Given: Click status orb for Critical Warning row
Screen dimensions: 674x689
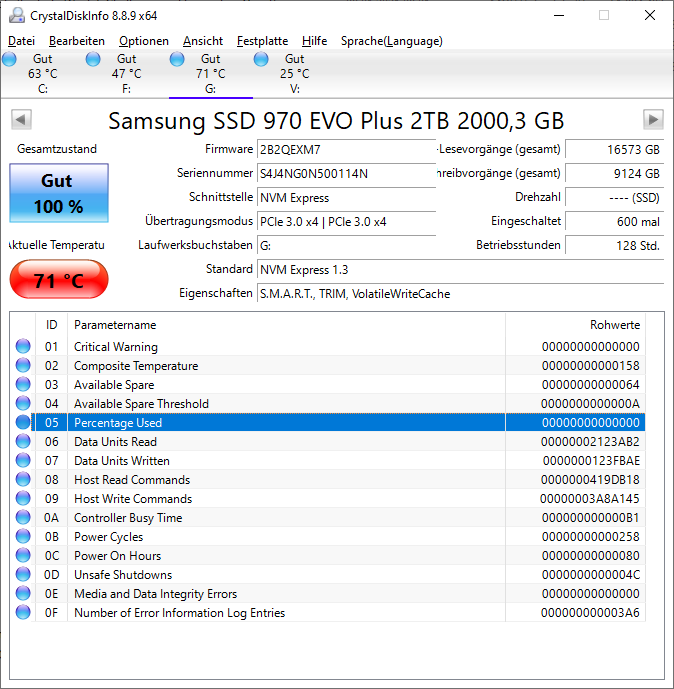Looking at the screenshot, I should 23,346.
